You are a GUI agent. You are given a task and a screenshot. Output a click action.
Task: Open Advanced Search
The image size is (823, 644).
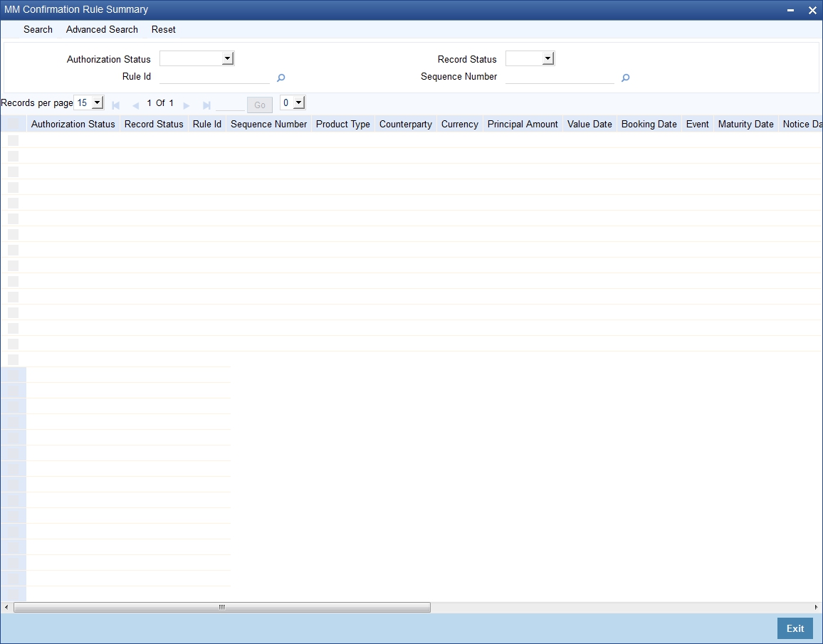[102, 30]
